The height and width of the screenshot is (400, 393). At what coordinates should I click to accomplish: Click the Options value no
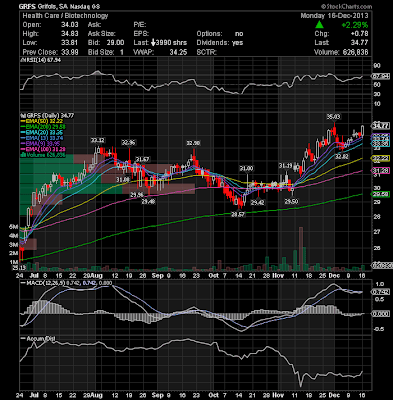[239, 34]
